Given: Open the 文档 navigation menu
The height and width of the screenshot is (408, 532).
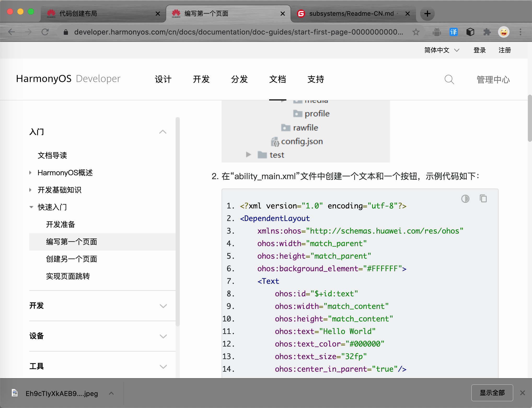Looking at the screenshot, I should pos(277,79).
